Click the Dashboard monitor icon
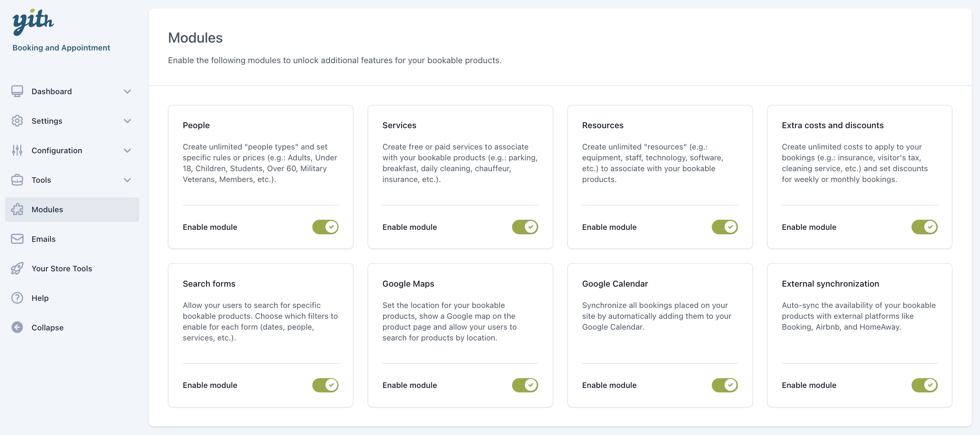 17,91
